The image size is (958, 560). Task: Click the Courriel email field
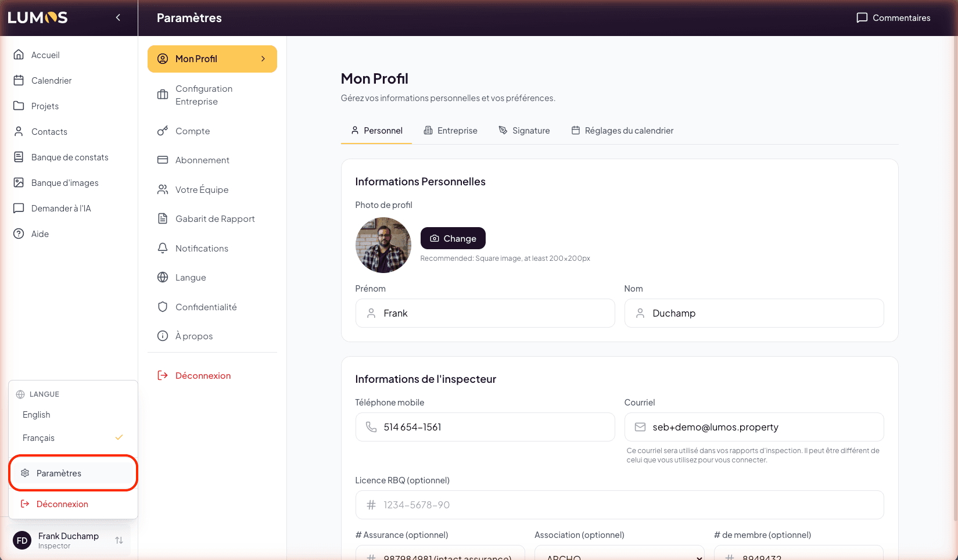pos(754,427)
